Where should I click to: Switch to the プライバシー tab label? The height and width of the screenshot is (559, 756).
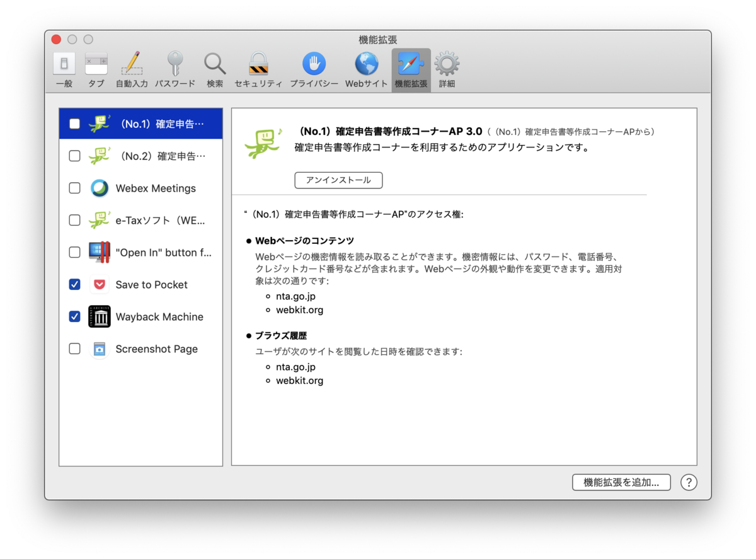coord(314,84)
